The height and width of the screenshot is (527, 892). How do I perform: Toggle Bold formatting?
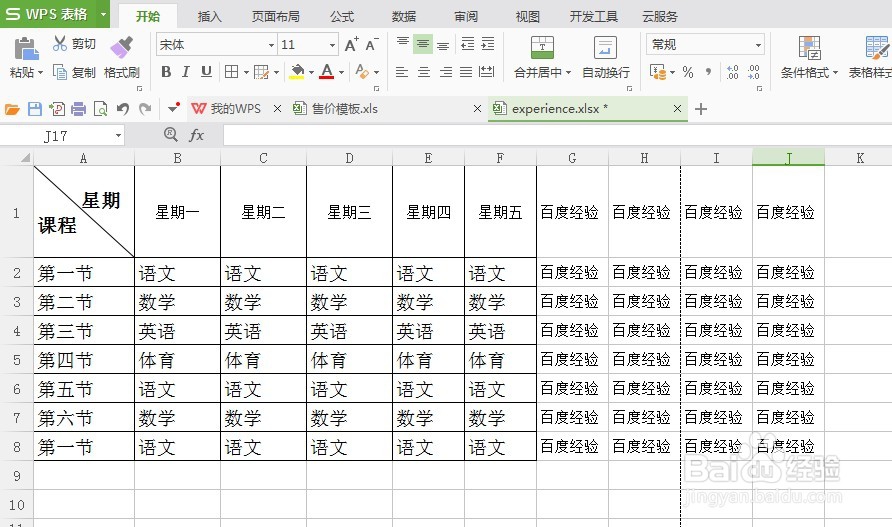pos(166,72)
